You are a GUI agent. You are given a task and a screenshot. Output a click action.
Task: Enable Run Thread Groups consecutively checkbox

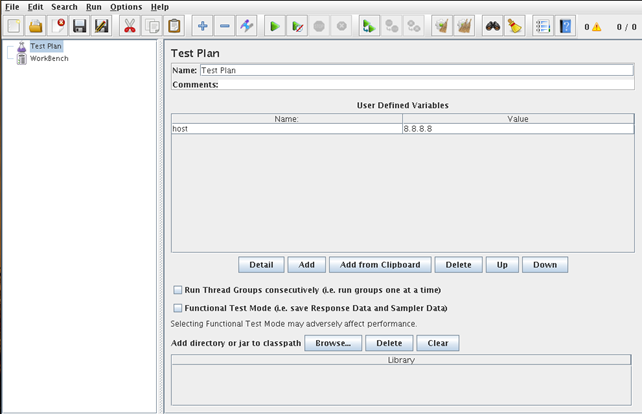click(178, 290)
